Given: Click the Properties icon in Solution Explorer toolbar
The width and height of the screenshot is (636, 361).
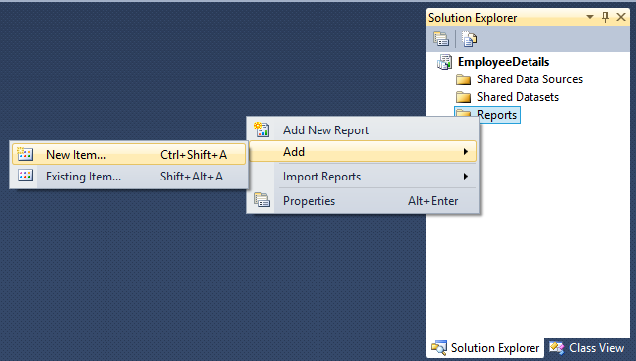Looking at the screenshot, I should [x=441, y=39].
